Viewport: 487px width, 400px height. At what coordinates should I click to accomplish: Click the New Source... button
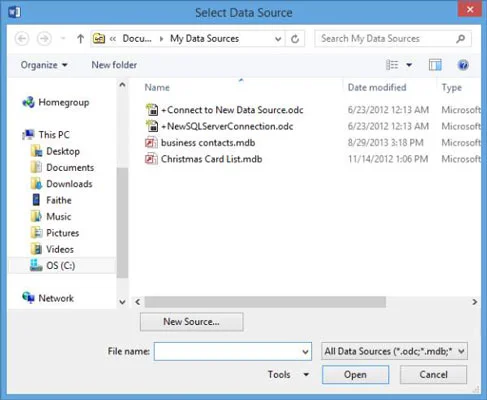coord(192,322)
